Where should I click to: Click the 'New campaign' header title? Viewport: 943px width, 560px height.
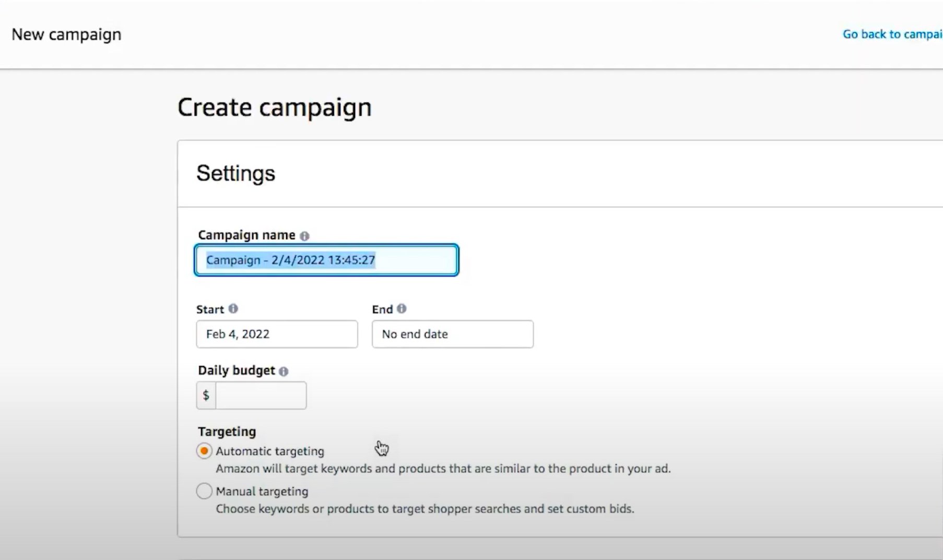tap(66, 34)
